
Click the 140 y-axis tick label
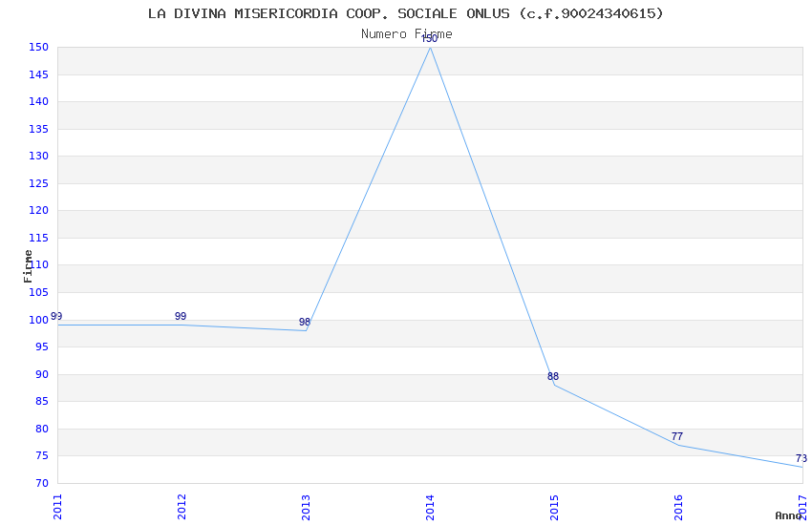(x=39, y=102)
